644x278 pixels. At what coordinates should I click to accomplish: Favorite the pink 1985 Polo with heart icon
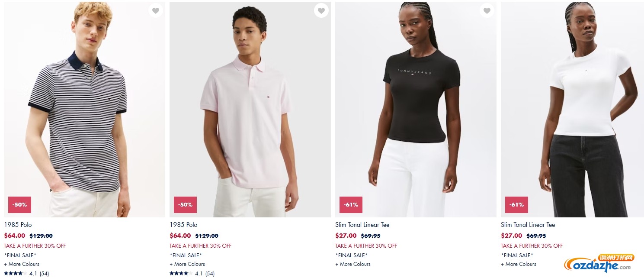click(321, 10)
